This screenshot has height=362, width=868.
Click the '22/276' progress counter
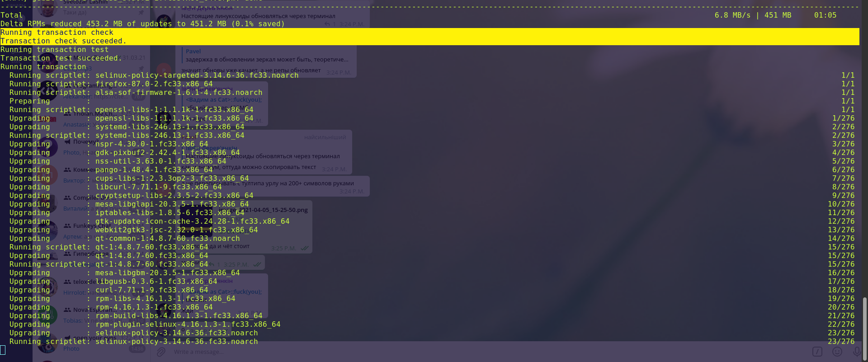pos(841,324)
